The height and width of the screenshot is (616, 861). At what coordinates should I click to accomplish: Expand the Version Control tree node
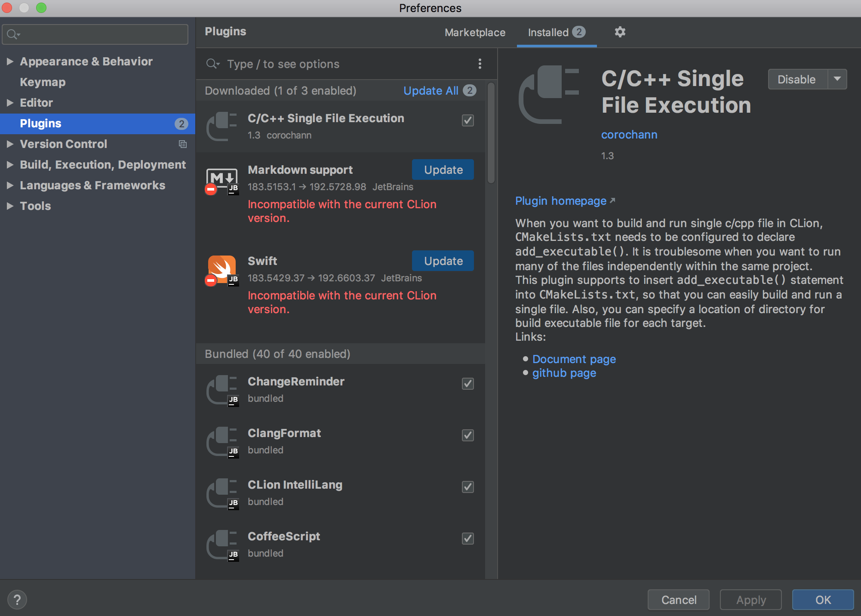(x=10, y=144)
